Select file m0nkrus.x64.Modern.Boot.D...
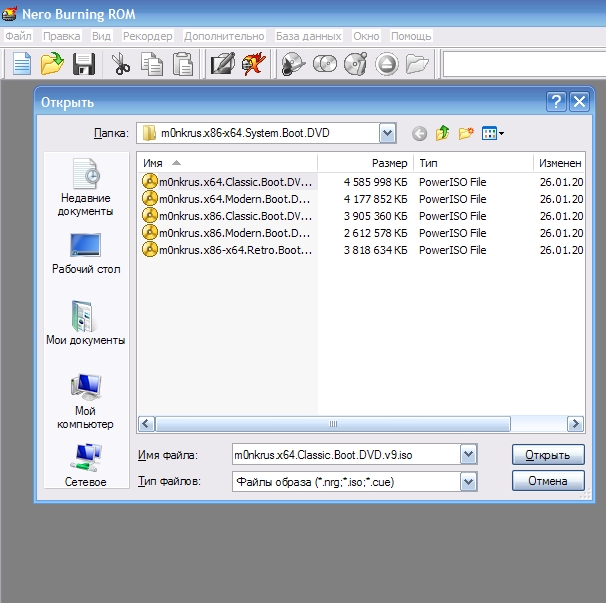This screenshot has width=606, height=603. click(226, 199)
